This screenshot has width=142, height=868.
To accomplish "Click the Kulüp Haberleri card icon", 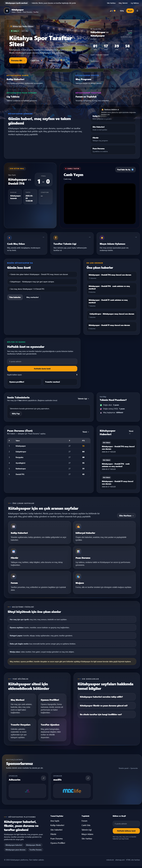I will pyautogui.click(x=13, y=526).
